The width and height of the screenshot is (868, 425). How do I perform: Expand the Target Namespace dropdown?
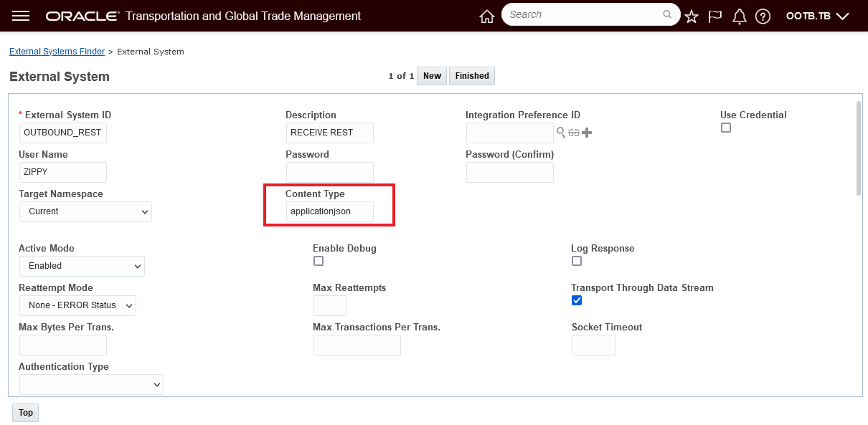85,211
